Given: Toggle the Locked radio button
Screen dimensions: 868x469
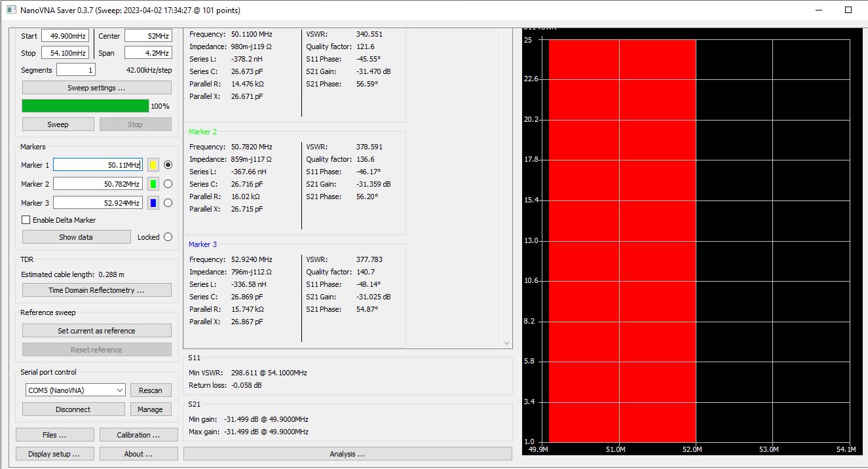Looking at the screenshot, I should [x=168, y=237].
